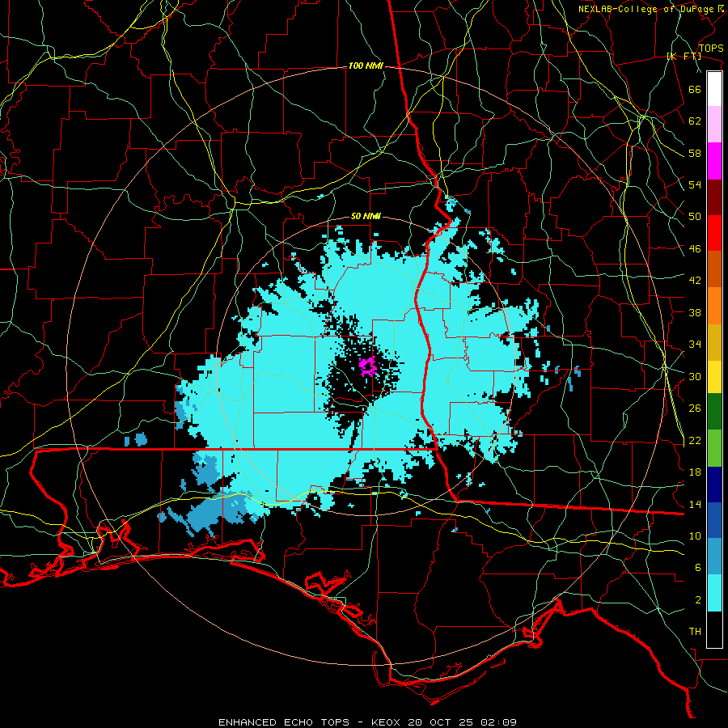This screenshot has height=728, width=728.
Task: Click the '66' legend value label
Action: coord(695,89)
